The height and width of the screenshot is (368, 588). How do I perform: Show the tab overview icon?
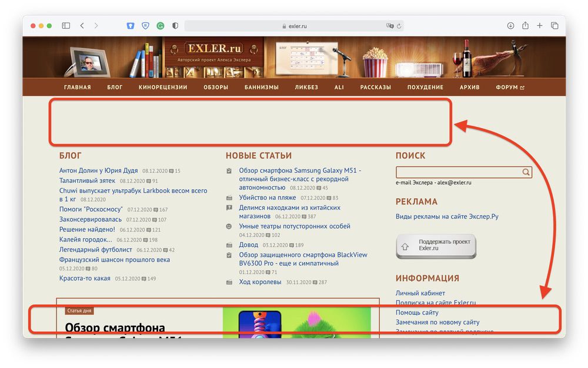(554, 25)
